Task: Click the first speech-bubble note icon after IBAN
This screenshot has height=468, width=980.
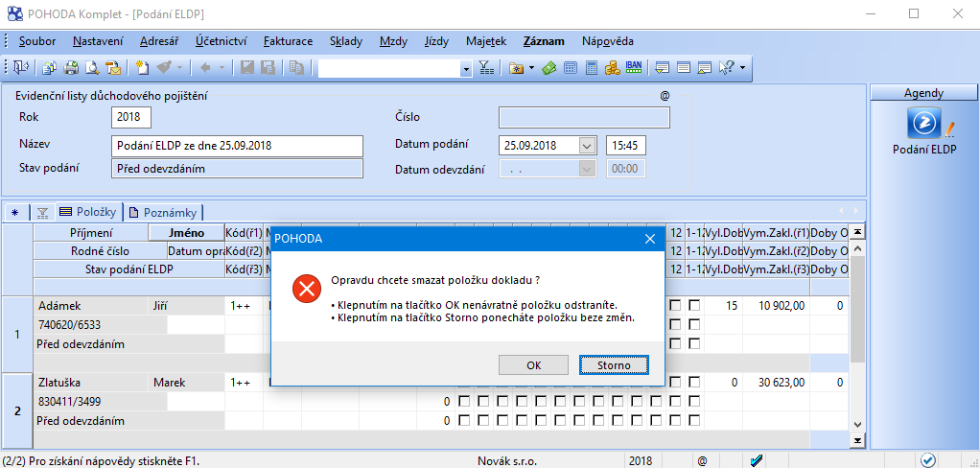Action: [x=663, y=67]
